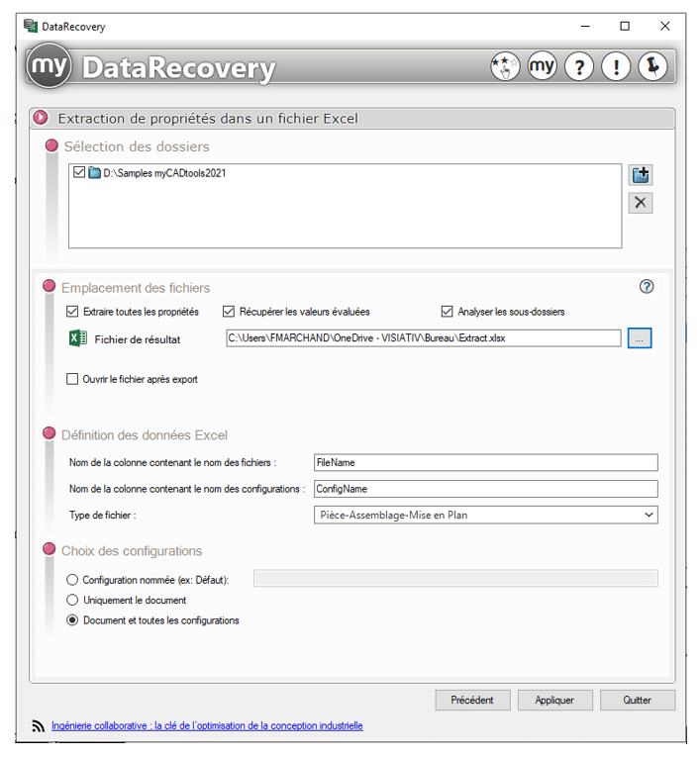Click the RSS feed icon

(x=39, y=725)
